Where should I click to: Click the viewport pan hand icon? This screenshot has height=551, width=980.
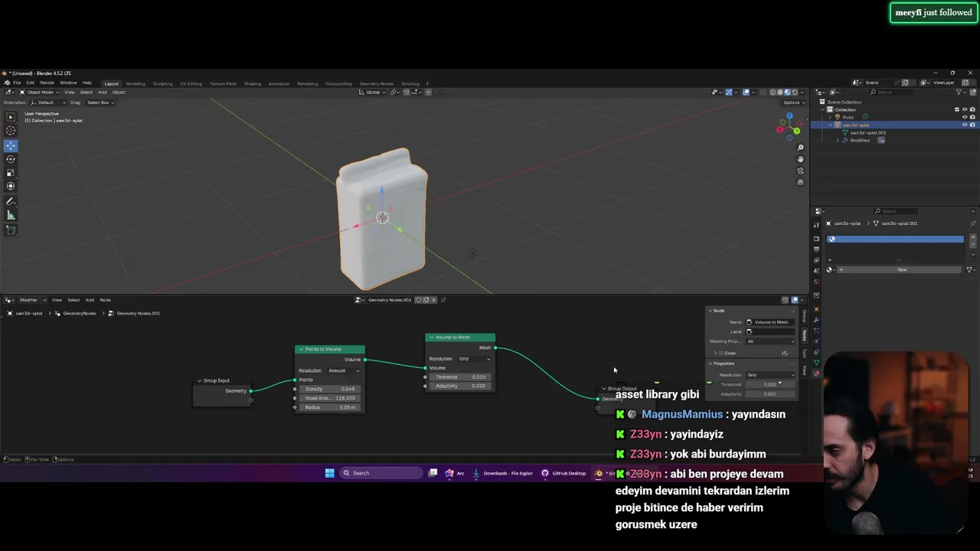point(800,159)
